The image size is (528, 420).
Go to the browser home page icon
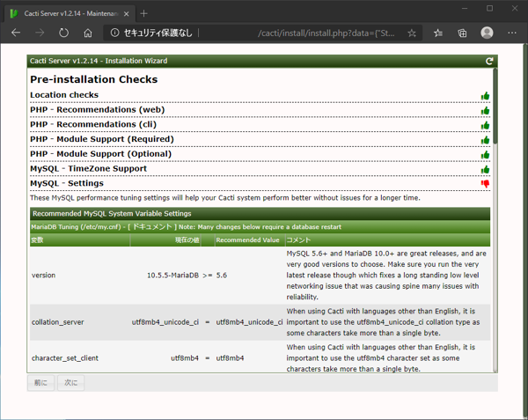point(88,33)
